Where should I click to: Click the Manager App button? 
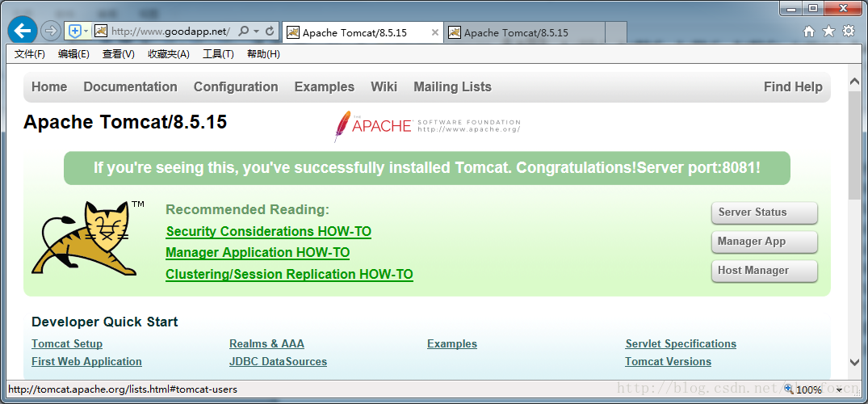pyautogui.click(x=764, y=242)
